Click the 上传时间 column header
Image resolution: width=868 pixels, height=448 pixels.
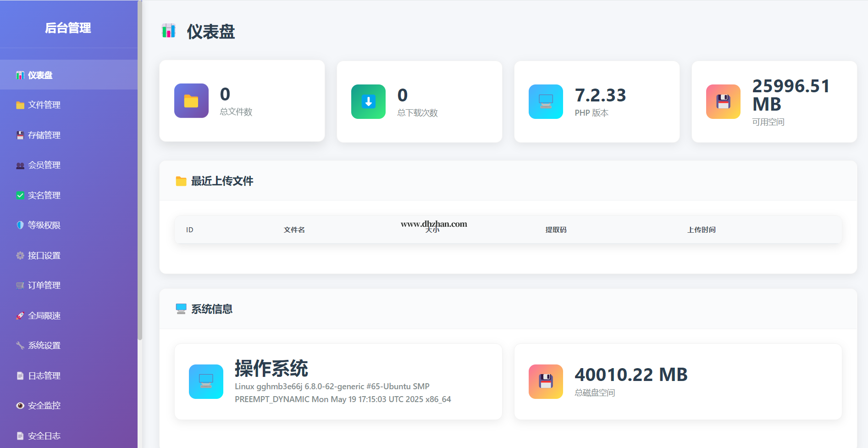tap(701, 230)
